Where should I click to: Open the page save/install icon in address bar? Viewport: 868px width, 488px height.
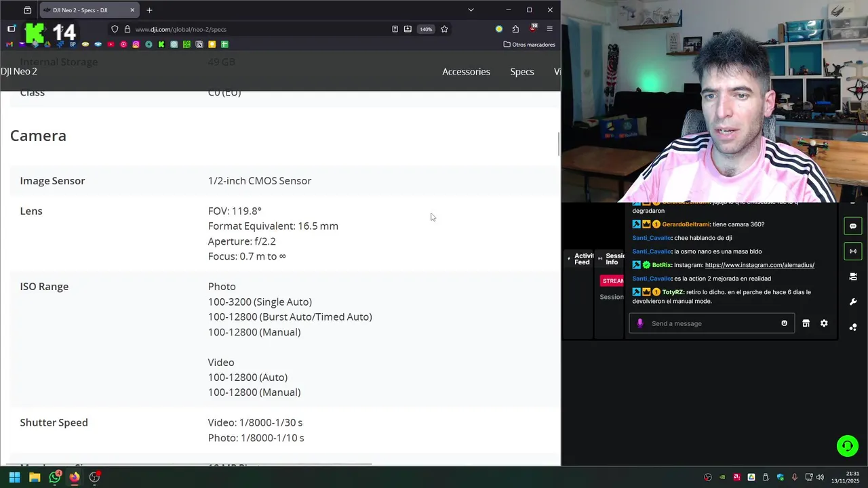(408, 29)
